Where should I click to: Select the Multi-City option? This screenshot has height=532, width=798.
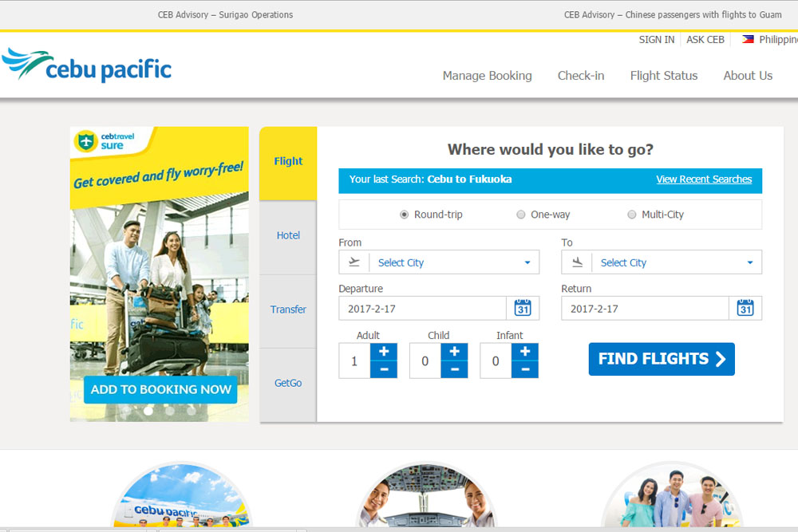[x=631, y=215]
